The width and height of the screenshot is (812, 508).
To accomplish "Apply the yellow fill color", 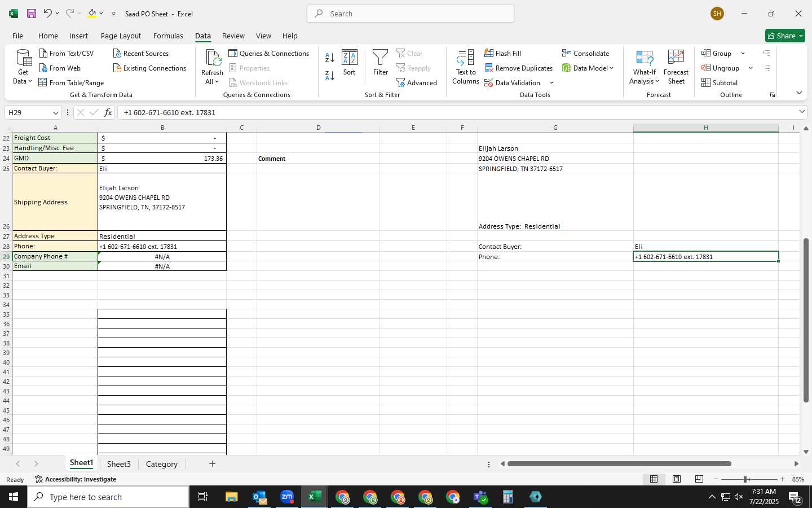I will coord(92,14).
